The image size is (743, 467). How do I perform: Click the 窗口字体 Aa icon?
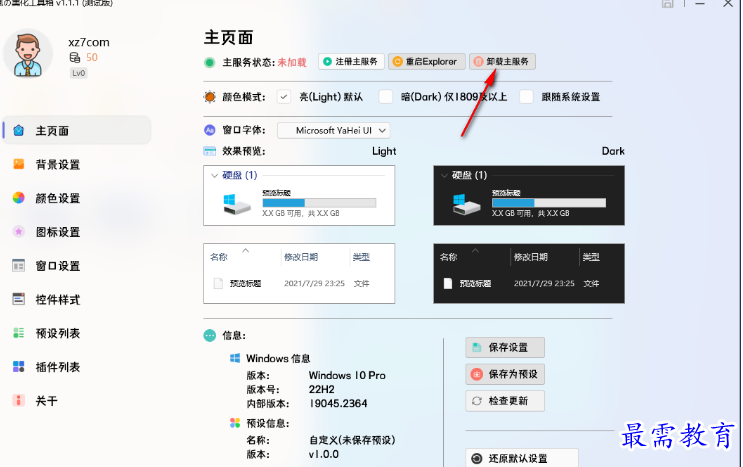click(x=209, y=130)
